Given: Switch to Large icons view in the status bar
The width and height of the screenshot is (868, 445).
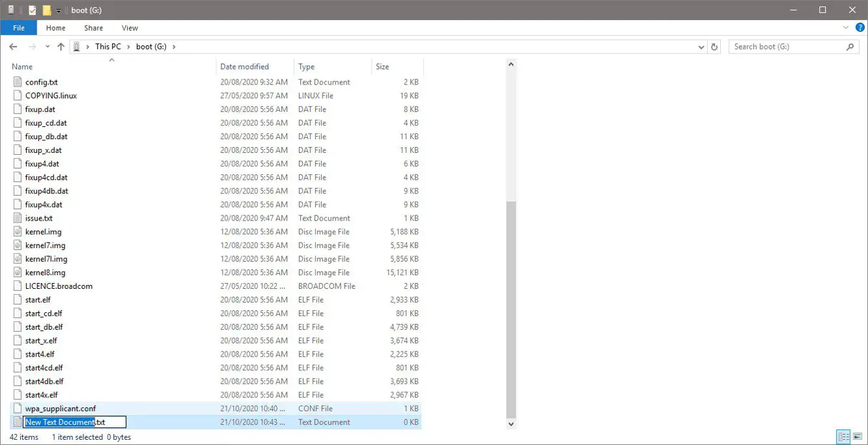Looking at the screenshot, I should point(858,437).
